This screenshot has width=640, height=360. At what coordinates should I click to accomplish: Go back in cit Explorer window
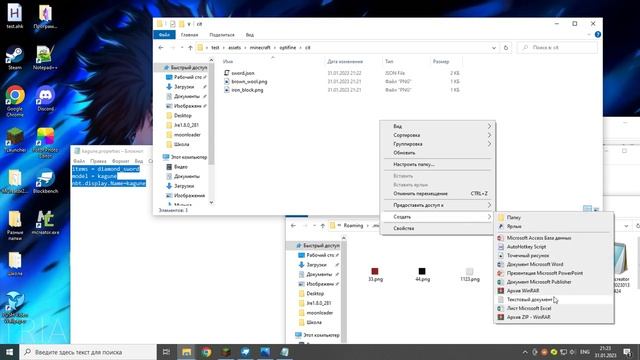point(161,48)
